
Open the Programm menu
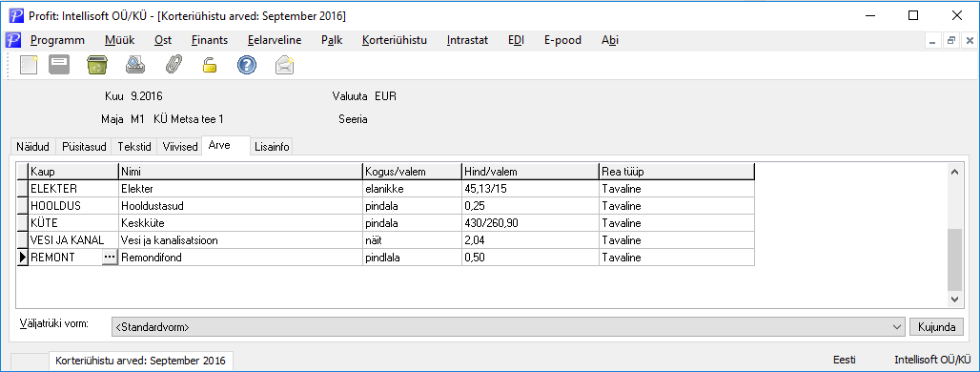(57, 40)
